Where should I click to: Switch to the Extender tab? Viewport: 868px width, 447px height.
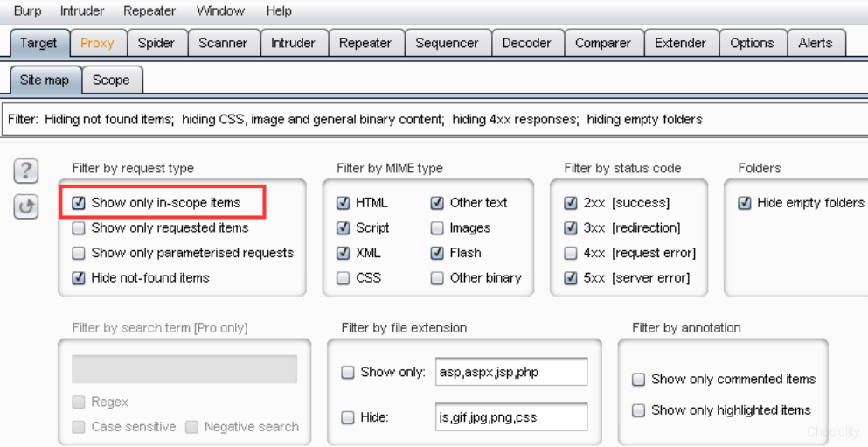680,43
